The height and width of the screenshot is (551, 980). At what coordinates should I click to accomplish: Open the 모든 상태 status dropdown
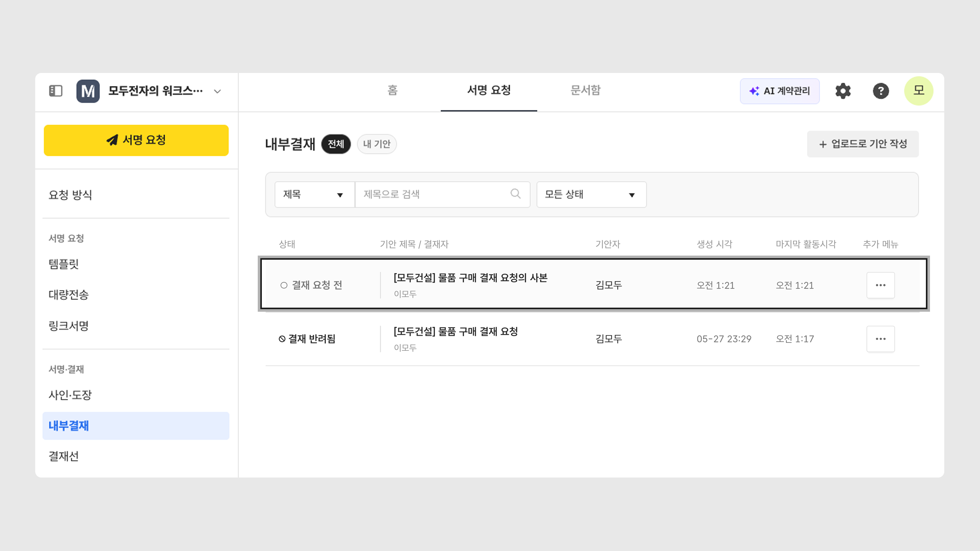click(591, 194)
